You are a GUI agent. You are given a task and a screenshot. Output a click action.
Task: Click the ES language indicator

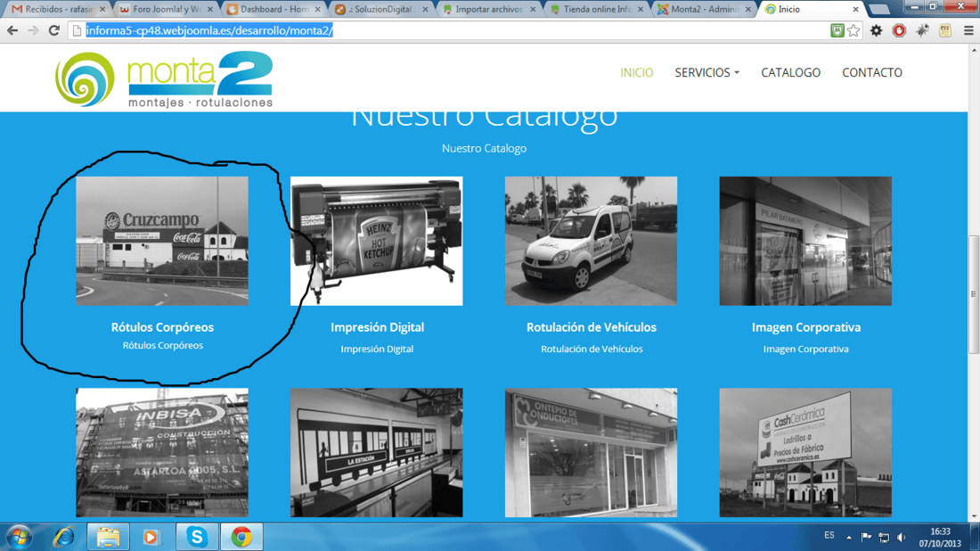[829, 535]
